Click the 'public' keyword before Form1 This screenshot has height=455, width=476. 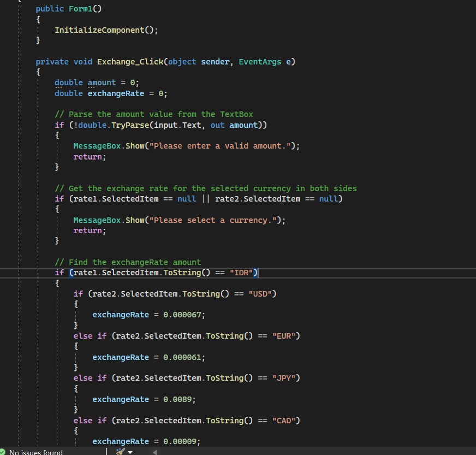pyautogui.click(x=50, y=9)
